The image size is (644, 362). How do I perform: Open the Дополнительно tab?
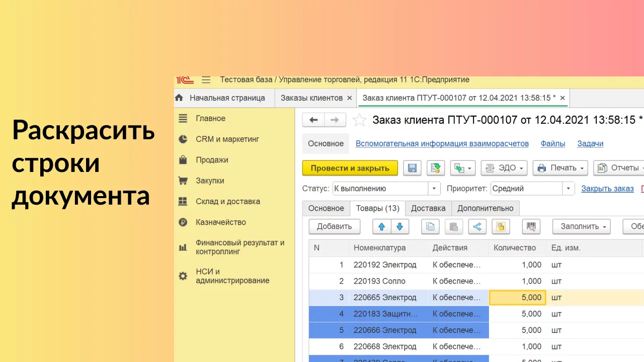(x=486, y=208)
